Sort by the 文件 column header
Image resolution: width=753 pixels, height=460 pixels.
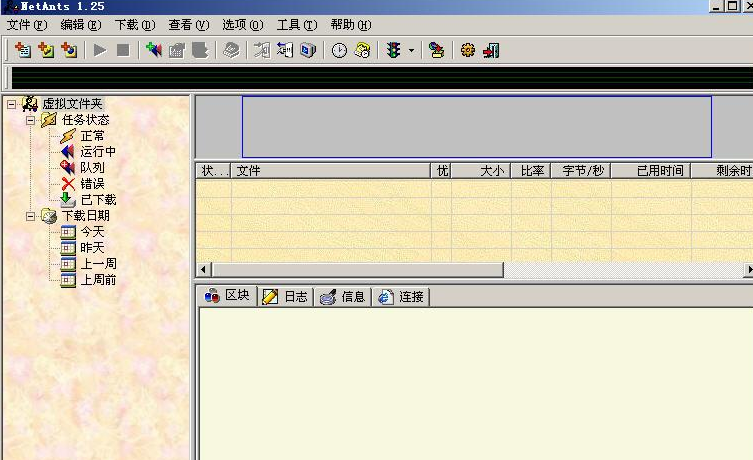(331, 171)
